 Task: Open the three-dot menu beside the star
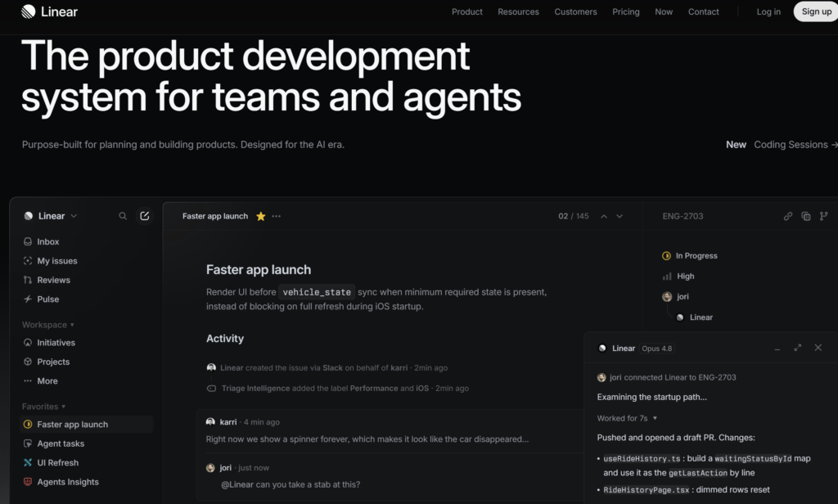(276, 216)
